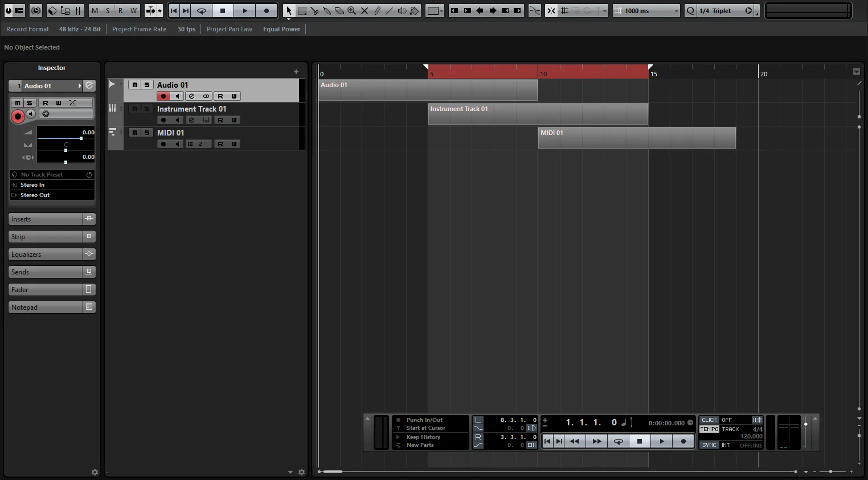Select the Color paint bucket tool
This screenshot has height=480, width=868.
tap(415, 11)
